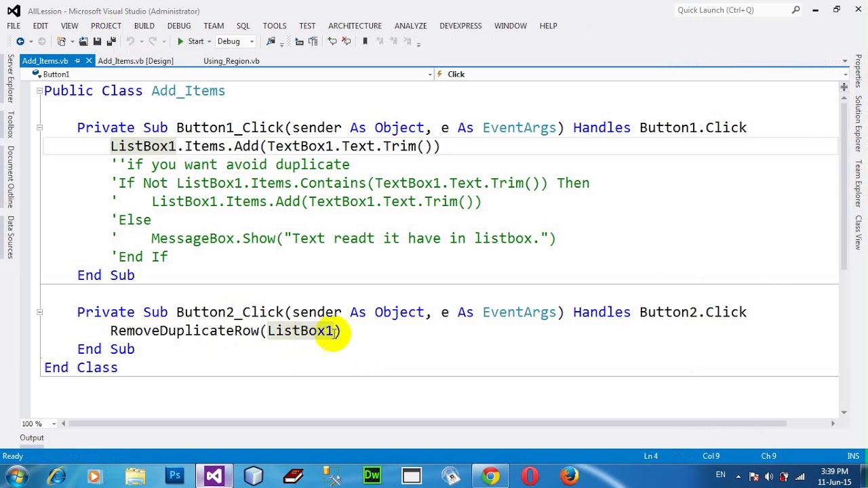Toggle the INS insert mode indicator
868x488 pixels.
tap(852, 456)
